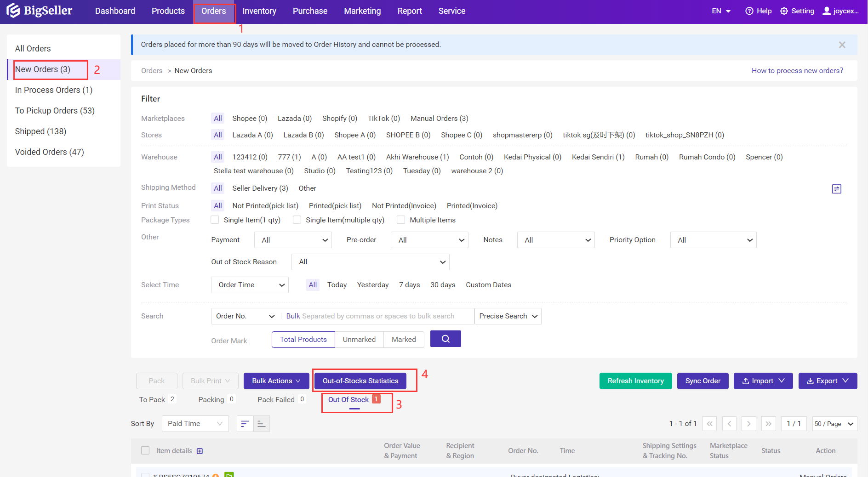The height and width of the screenshot is (477, 868).
Task: Open the Inventory menu
Action: pos(259,11)
